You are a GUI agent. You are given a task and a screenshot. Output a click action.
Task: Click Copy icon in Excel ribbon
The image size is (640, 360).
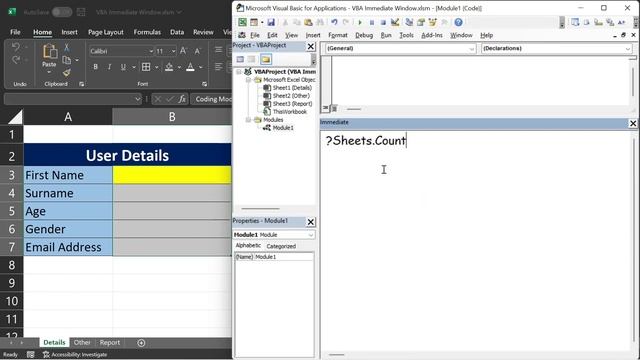point(67,60)
